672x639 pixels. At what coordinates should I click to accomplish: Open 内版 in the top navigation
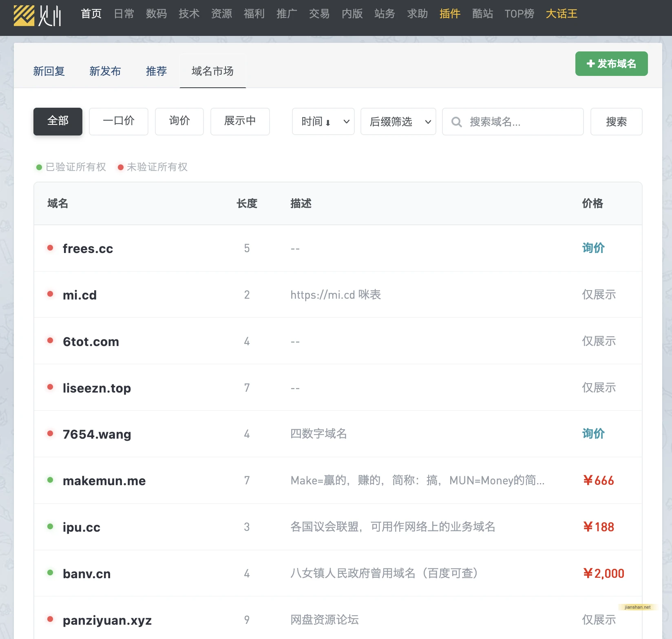coord(352,14)
